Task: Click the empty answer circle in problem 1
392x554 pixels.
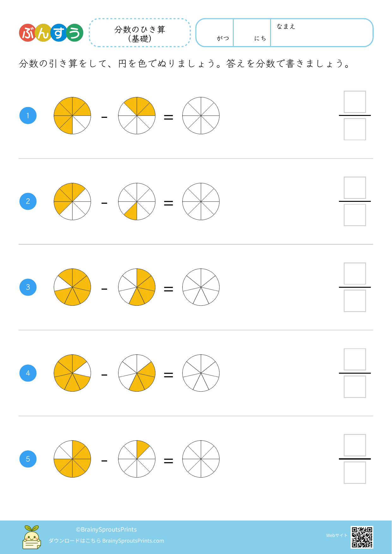Action: (201, 116)
